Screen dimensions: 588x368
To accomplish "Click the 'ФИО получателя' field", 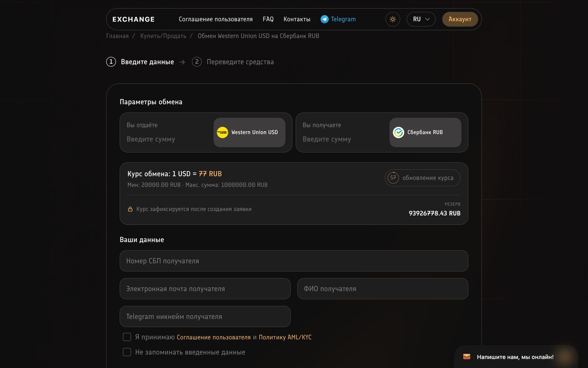I will pos(383,289).
